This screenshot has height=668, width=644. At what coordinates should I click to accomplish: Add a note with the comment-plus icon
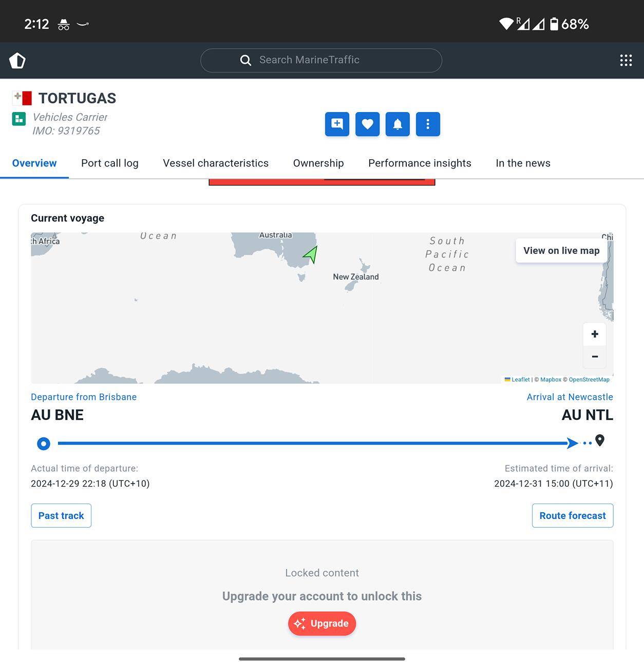[x=337, y=124]
